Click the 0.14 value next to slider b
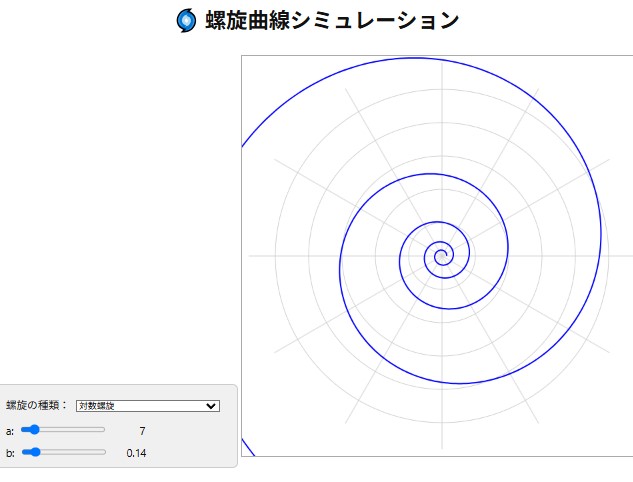 click(137, 453)
